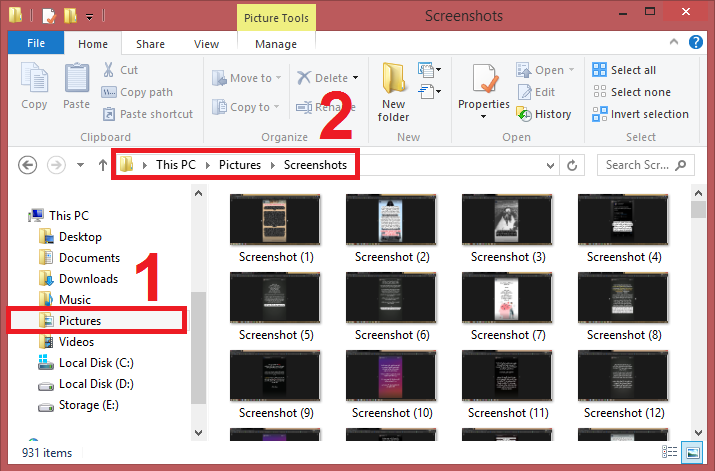Open the Quick Access Toolbar customize dropdown
The height and width of the screenshot is (471, 715).
[91, 16]
